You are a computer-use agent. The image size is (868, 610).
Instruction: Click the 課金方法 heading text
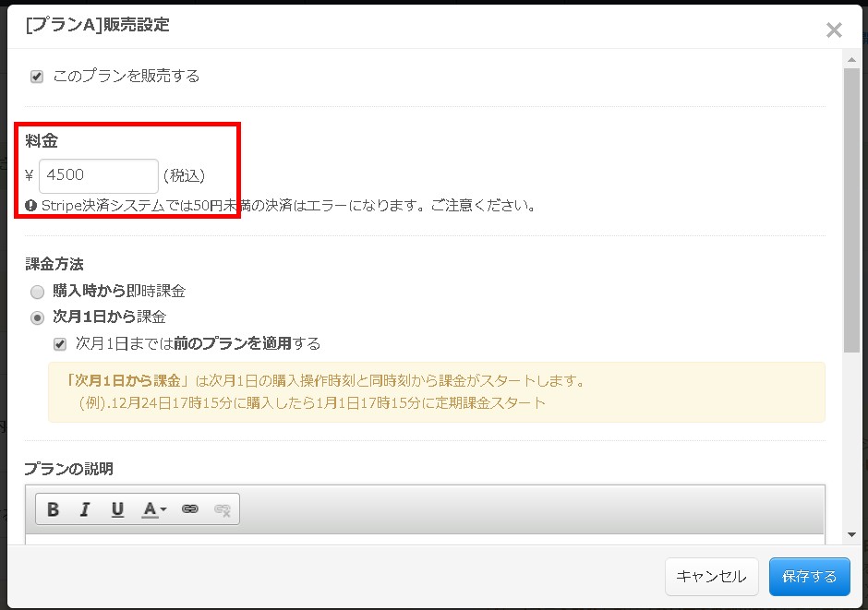[x=54, y=264]
